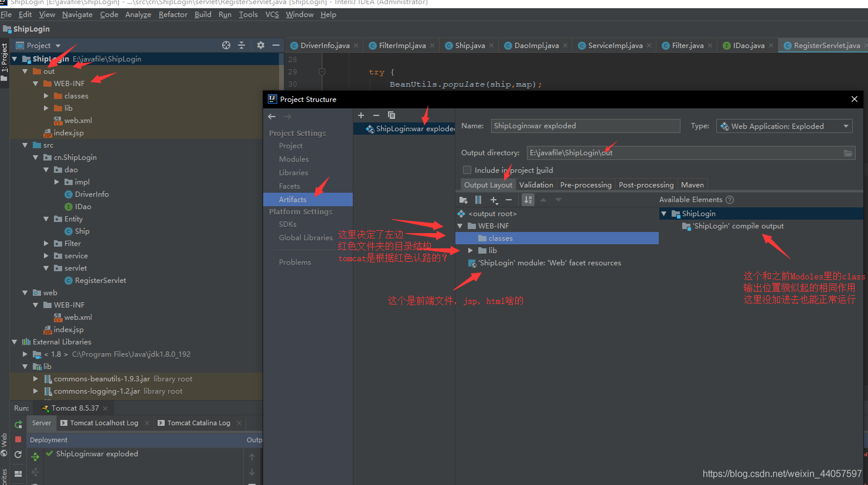The width and height of the screenshot is (868, 485).
Task: Select RegisterServlet class in project tree
Action: click(100, 281)
